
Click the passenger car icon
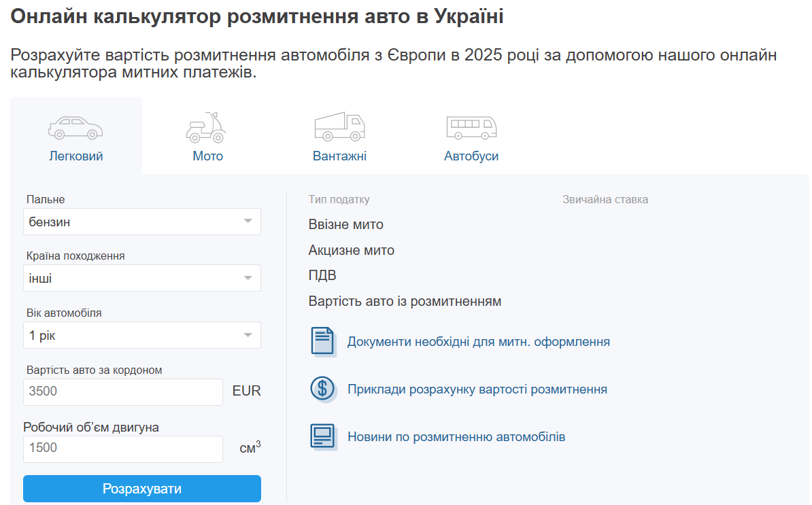coord(75,127)
